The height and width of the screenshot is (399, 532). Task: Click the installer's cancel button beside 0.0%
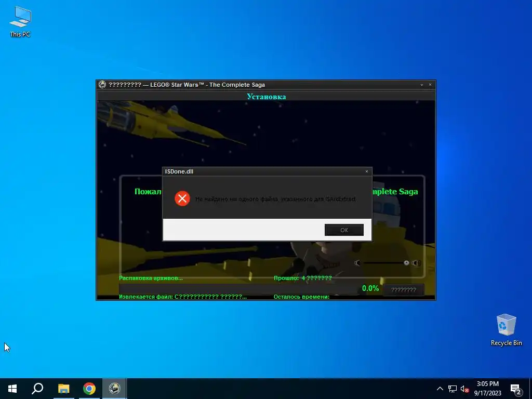403,290
